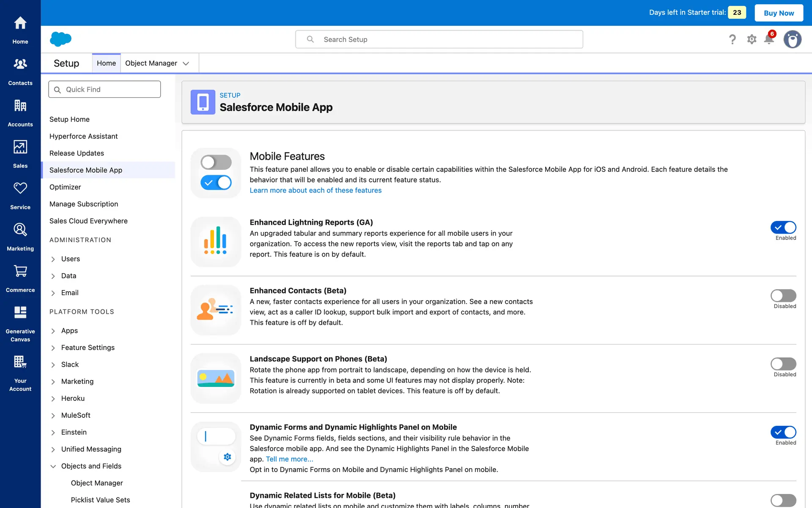
Task: Disable Enhanced Lightning Reports toggle
Action: click(x=783, y=227)
